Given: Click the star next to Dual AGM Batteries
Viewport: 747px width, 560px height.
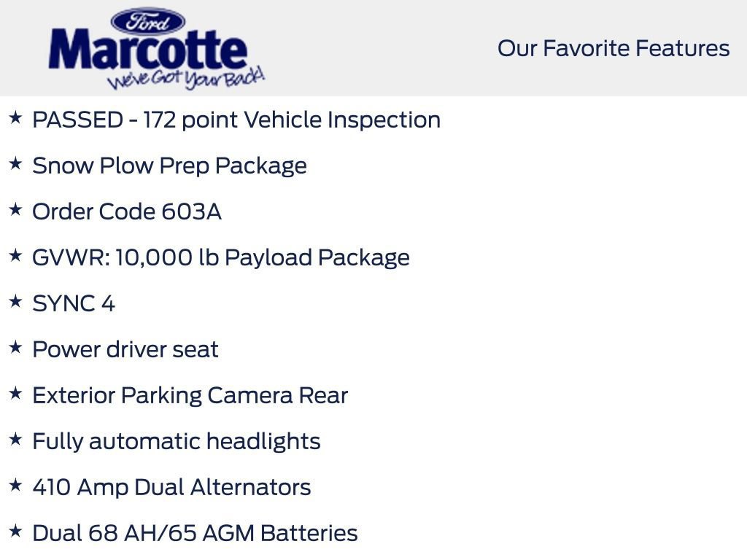Looking at the screenshot, I should coord(15,532).
